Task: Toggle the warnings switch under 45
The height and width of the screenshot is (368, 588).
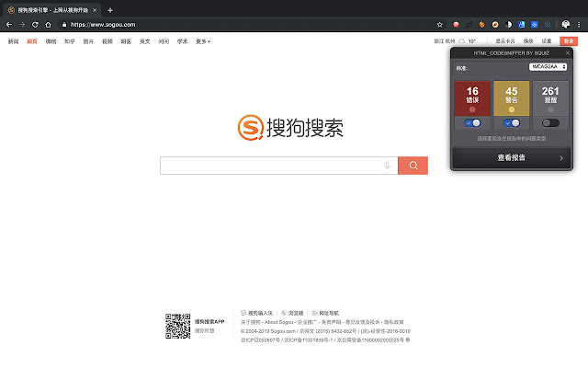Action: tap(512, 123)
